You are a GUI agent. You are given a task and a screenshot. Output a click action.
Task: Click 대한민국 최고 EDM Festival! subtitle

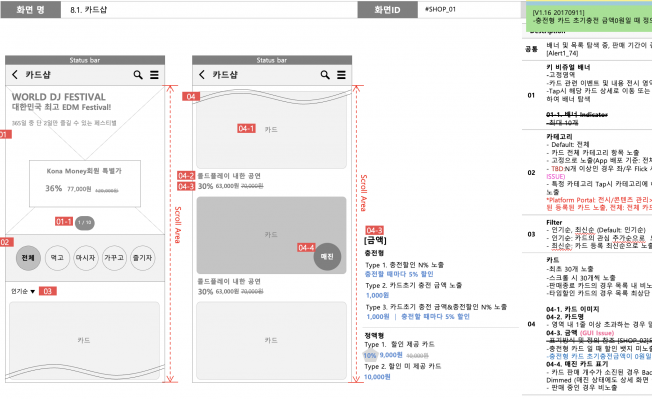[62, 107]
